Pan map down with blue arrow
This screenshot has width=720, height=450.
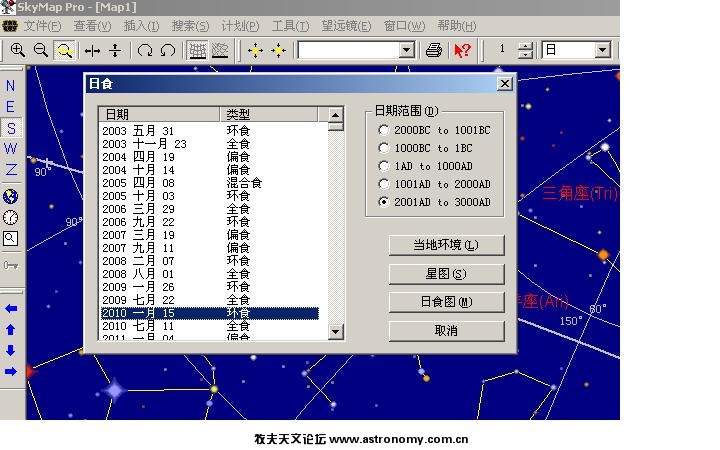[11, 350]
